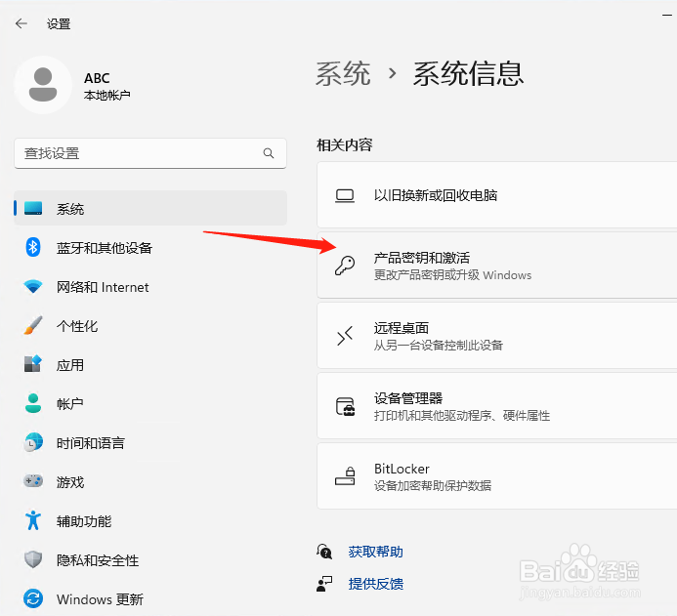Open 设备管理器 card
677x616 pixels.
[x=497, y=406]
